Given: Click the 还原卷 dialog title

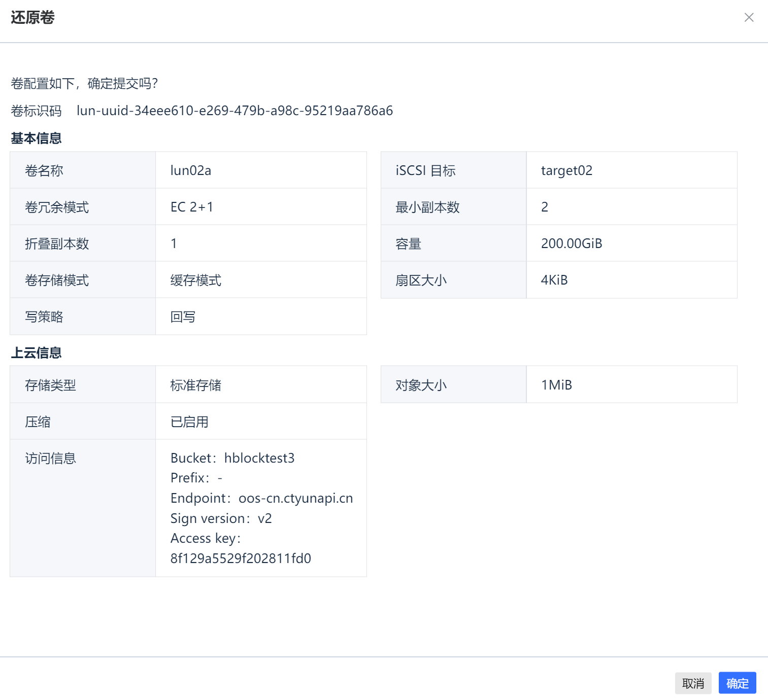Looking at the screenshot, I should 32,17.
